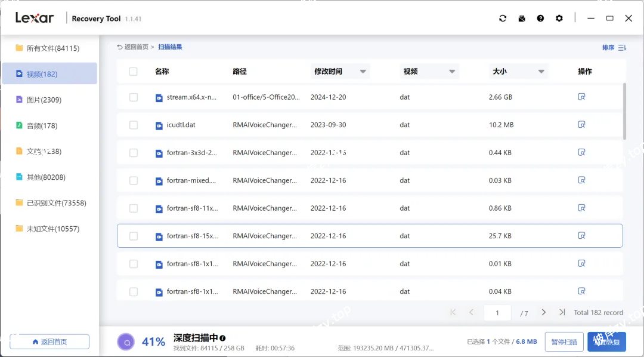The image size is (644, 357).
Task: Switch to the 扫描结果 breadcrumb tab
Action: [169, 46]
